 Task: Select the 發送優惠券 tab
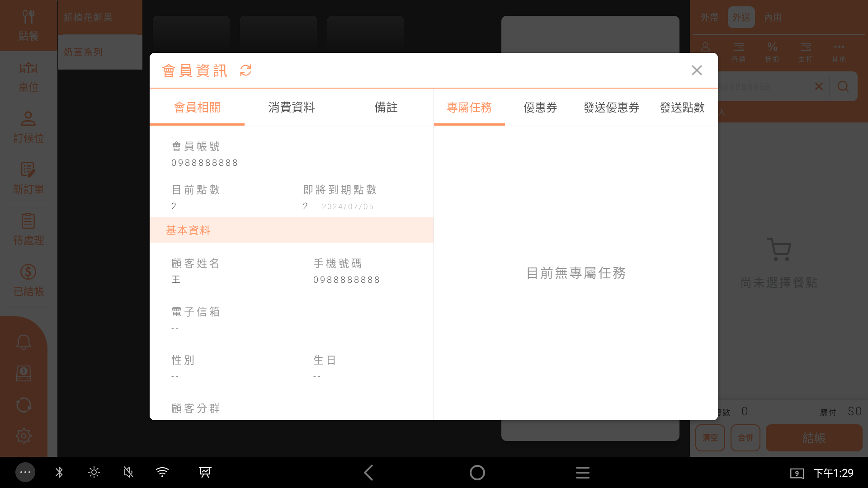[x=611, y=108]
